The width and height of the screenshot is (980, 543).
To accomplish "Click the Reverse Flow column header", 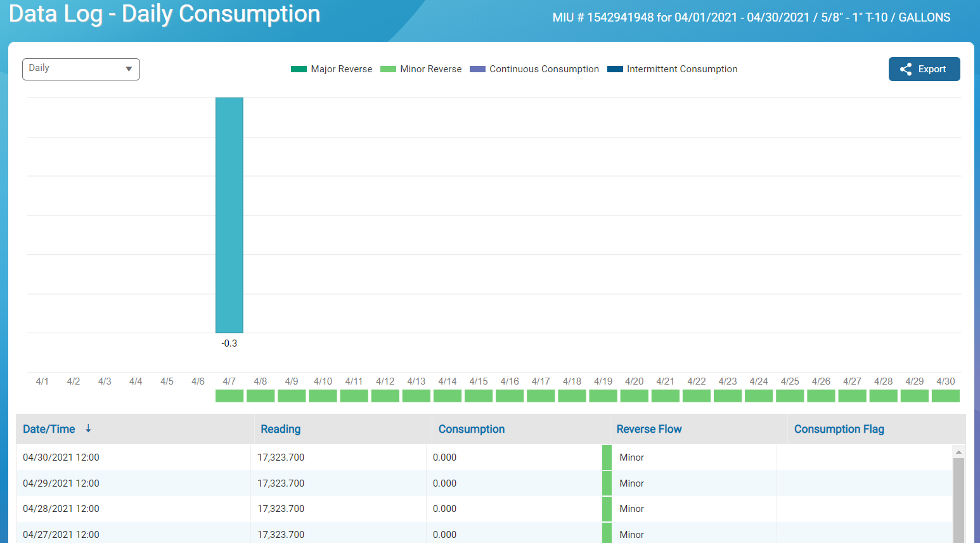I will tap(649, 429).
